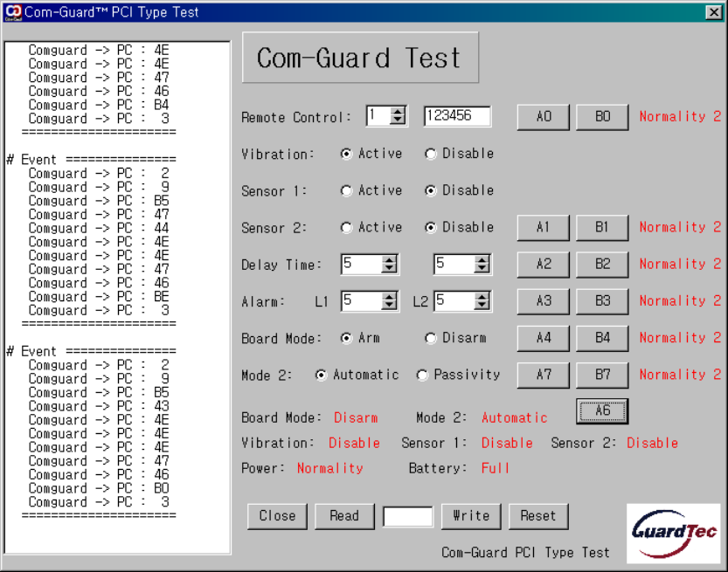728x572 pixels.
Task: Increase the Alarm L2 value
Action: (482, 298)
